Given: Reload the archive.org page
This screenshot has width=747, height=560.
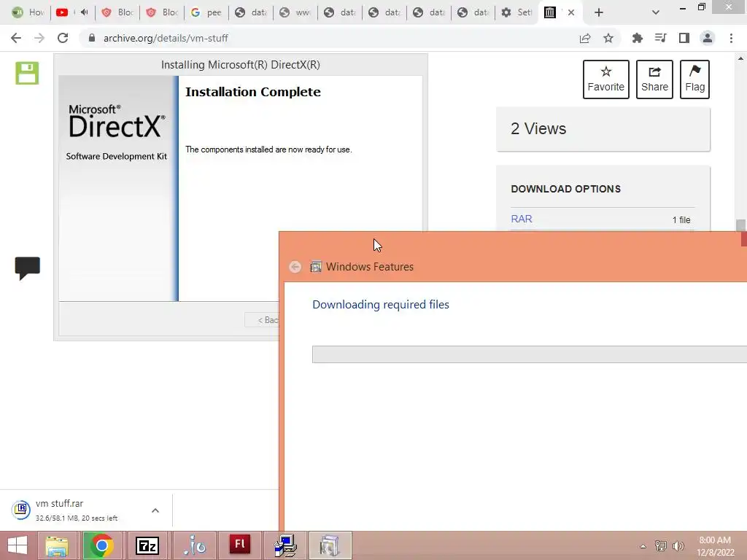Looking at the screenshot, I should [63, 38].
